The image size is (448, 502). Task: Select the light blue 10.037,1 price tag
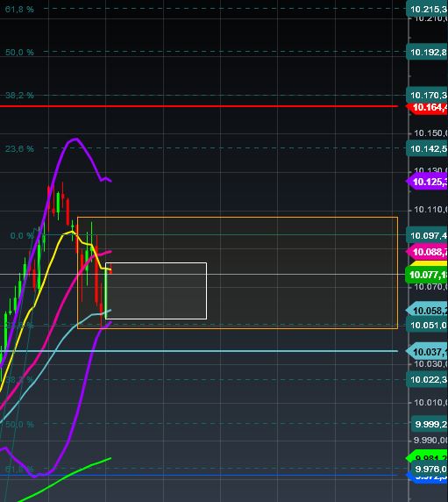point(427,352)
